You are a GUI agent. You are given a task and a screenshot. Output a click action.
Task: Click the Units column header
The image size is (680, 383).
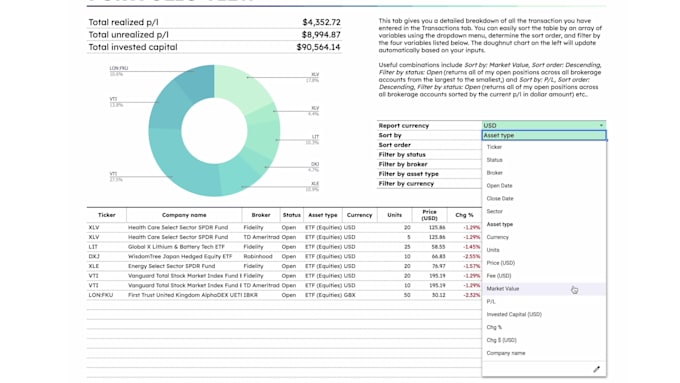pyautogui.click(x=395, y=215)
